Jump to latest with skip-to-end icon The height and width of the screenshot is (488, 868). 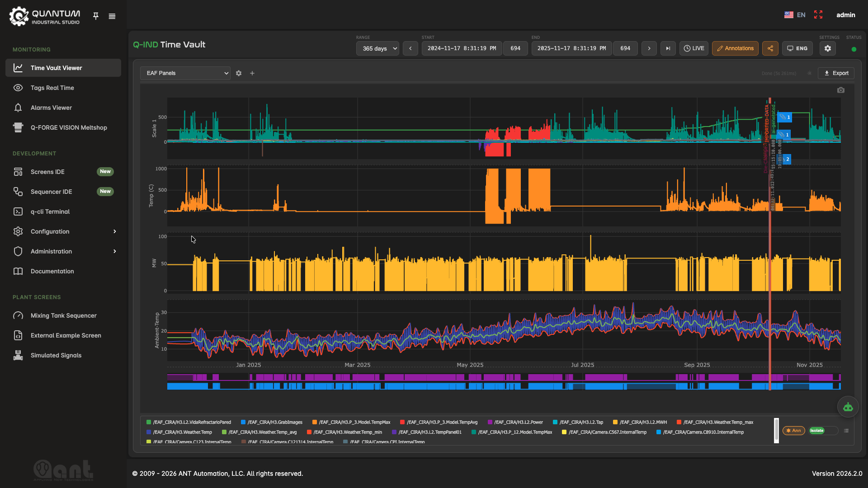click(668, 48)
